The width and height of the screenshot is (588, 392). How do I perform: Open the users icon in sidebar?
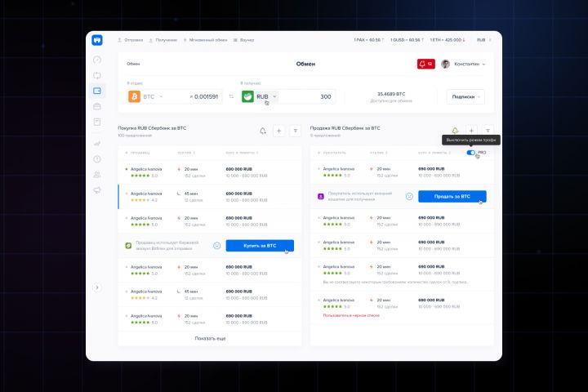(x=97, y=175)
